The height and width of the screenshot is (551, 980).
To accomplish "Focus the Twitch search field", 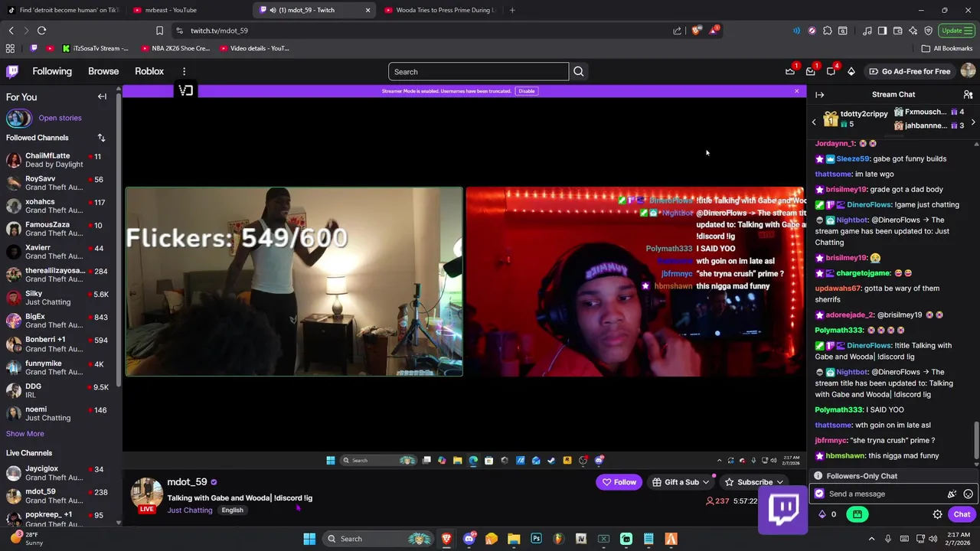I will click(x=479, y=72).
